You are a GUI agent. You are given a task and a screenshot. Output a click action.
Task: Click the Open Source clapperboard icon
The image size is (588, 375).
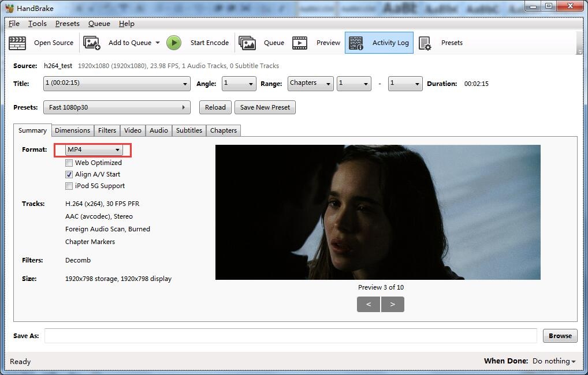17,43
